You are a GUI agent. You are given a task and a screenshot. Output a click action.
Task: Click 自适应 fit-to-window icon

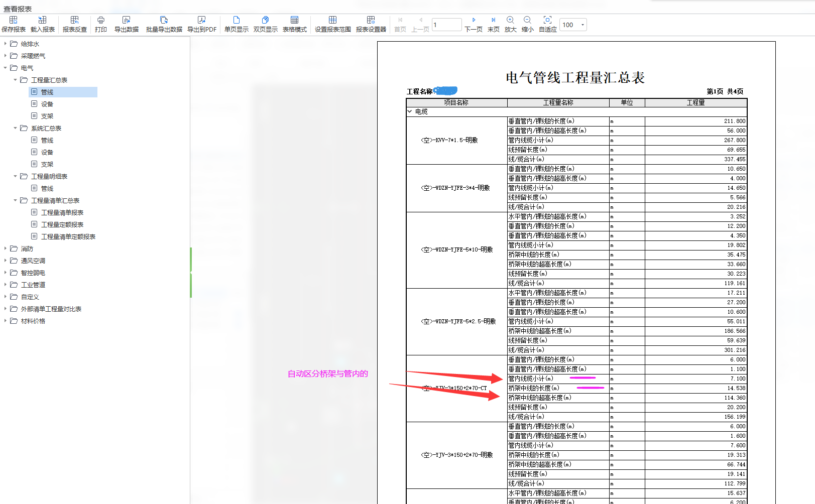pyautogui.click(x=548, y=24)
